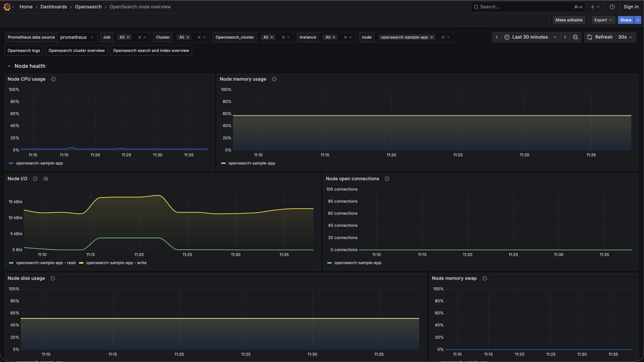Click Node health row title
This screenshot has width=644, height=362.
30,66
